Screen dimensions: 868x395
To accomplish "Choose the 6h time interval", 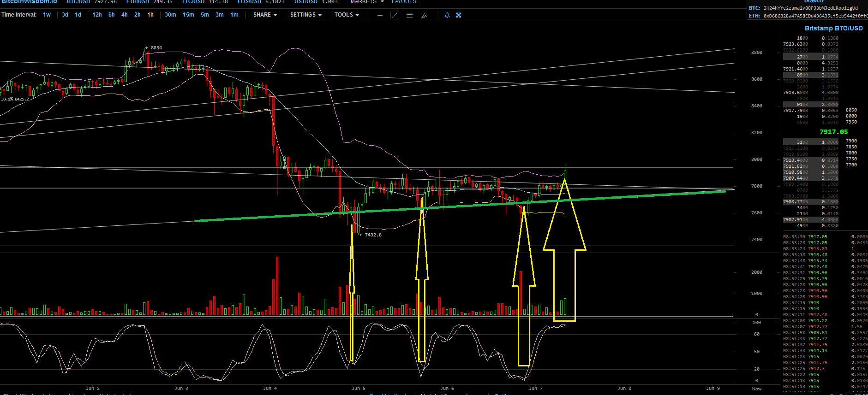I will [112, 15].
